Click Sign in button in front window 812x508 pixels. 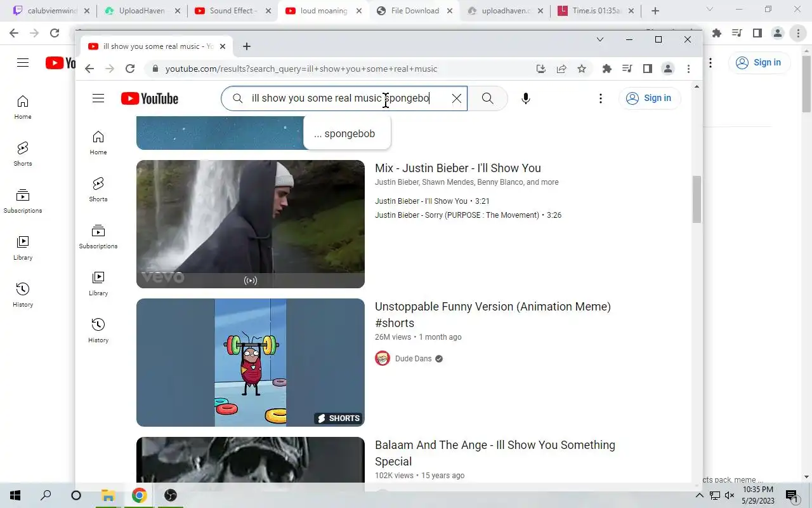(x=648, y=98)
